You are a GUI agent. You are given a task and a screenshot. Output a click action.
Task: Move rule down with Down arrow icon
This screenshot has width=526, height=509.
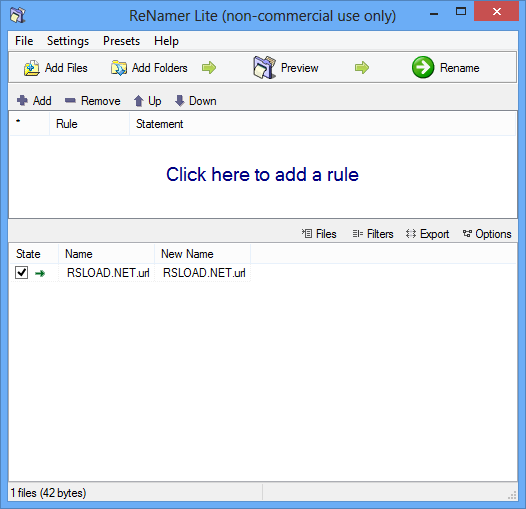click(180, 101)
